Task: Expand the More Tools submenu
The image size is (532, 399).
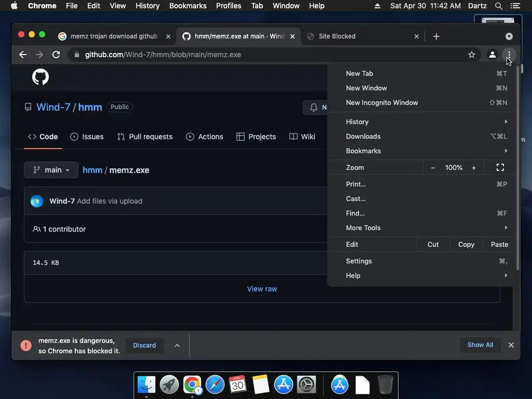Action: (x=422, y=228)
